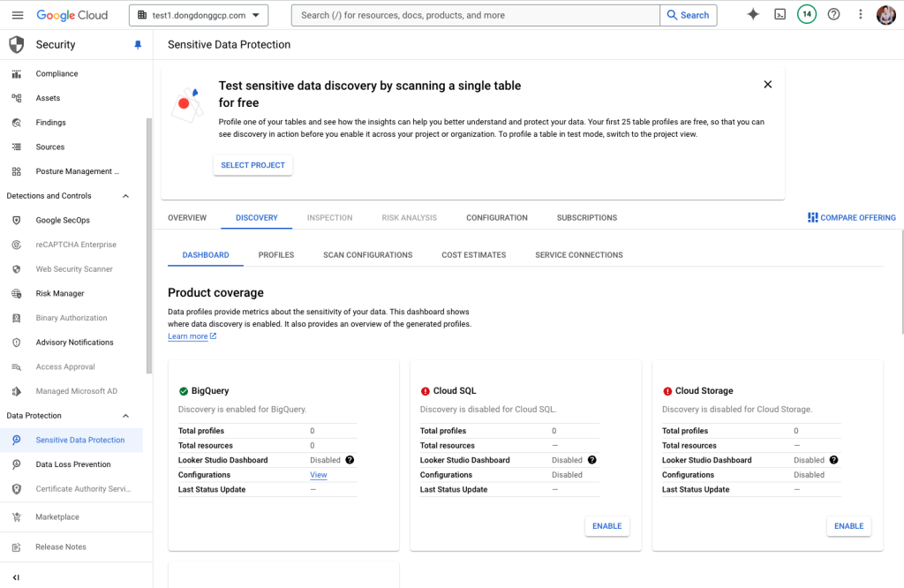Viewport: 904px width, 588px height.
Task: Select the DISCOVERY tab
Action: tap(257, 218)
